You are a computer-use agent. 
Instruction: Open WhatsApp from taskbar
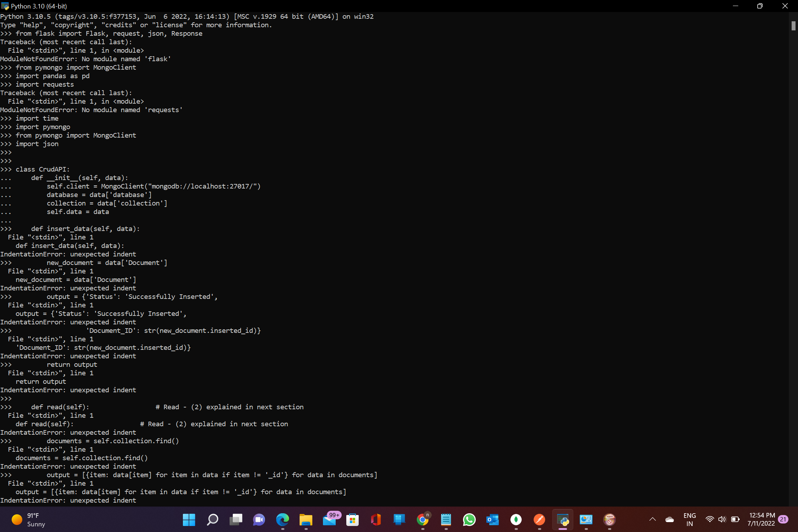click(x=469, y=520)
